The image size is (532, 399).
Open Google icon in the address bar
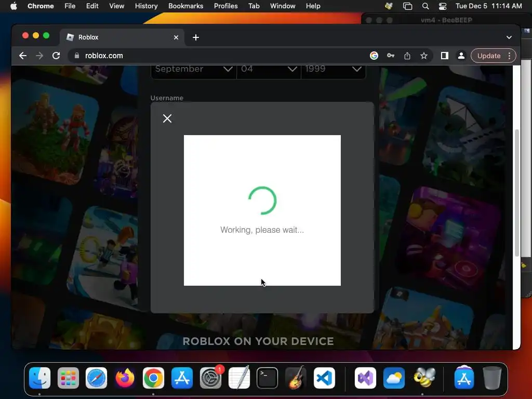pos(374,56)
